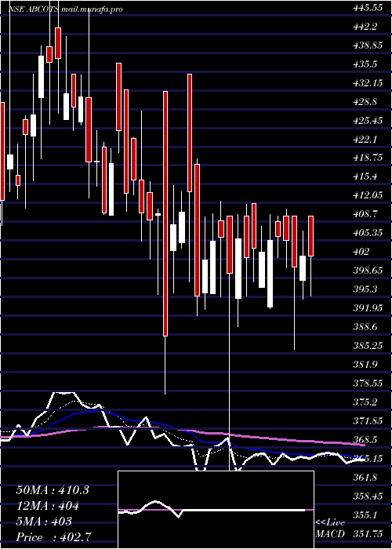Click the 422.1 price axis label
Viewport: 392px width, 549px height.
tap(365, 140)
